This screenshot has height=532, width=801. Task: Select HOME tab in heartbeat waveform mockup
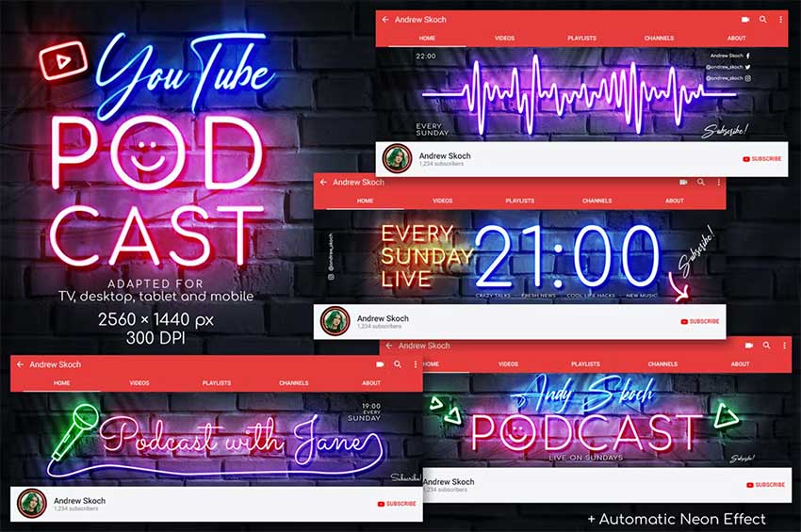(427, 39)
